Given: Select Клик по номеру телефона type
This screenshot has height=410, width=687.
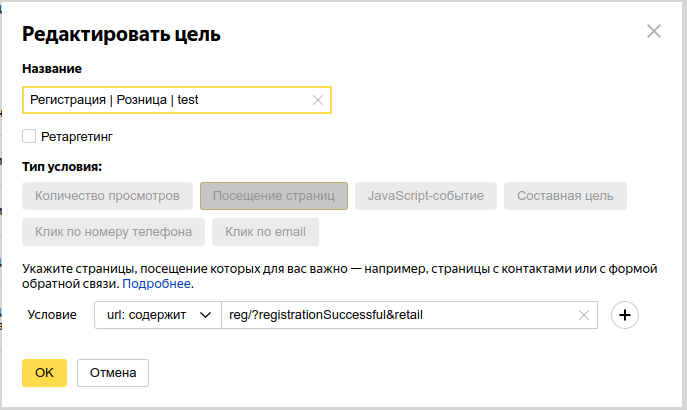Looking at the screenshot, I should (x=113, y=232).
